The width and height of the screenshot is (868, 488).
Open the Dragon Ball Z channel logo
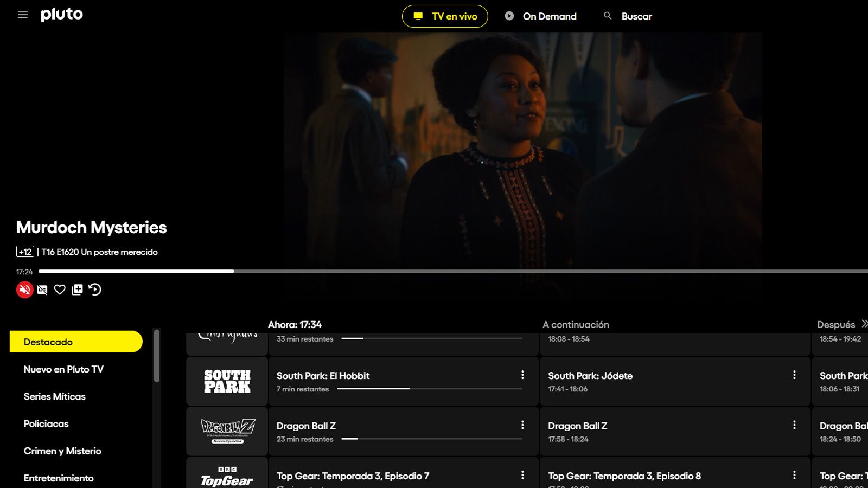coord(227,432)
